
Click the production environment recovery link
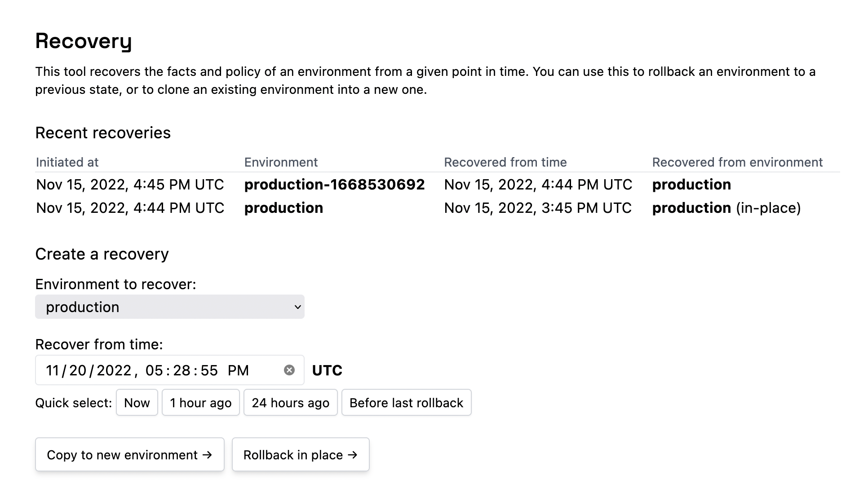pyautogui.click(x=283, y=207)
